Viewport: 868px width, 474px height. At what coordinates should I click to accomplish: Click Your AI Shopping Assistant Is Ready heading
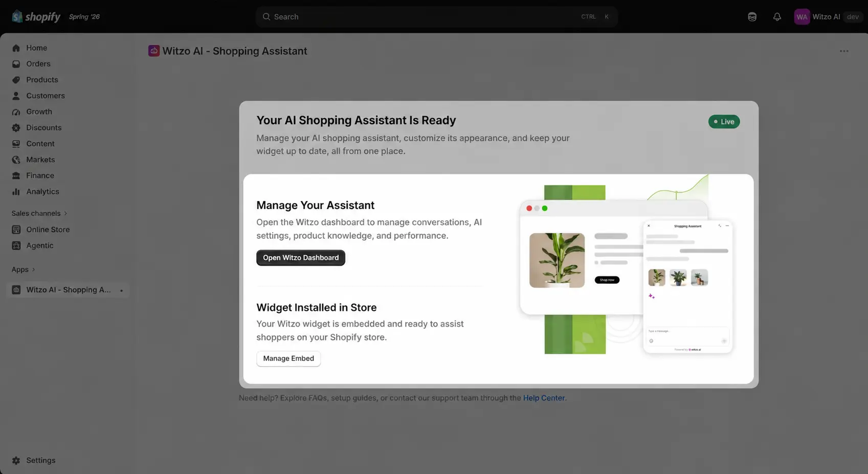click(356, 120)
